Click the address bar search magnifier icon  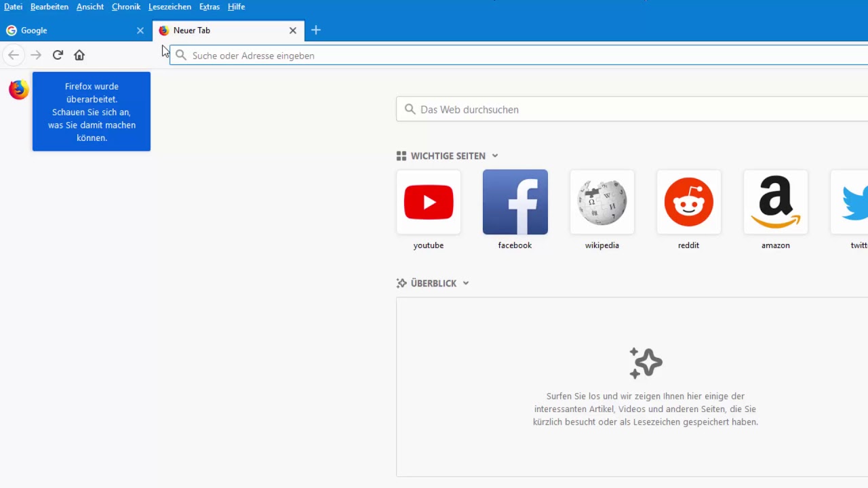tap(181, 56)
